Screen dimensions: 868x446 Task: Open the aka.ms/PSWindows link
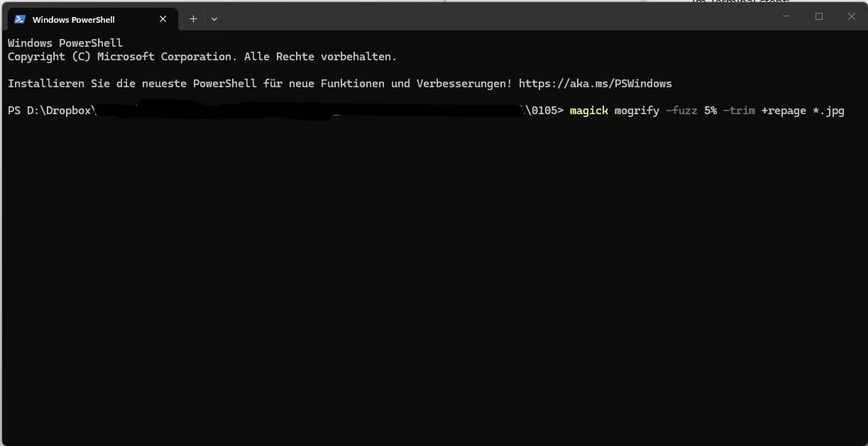[595, 84]
